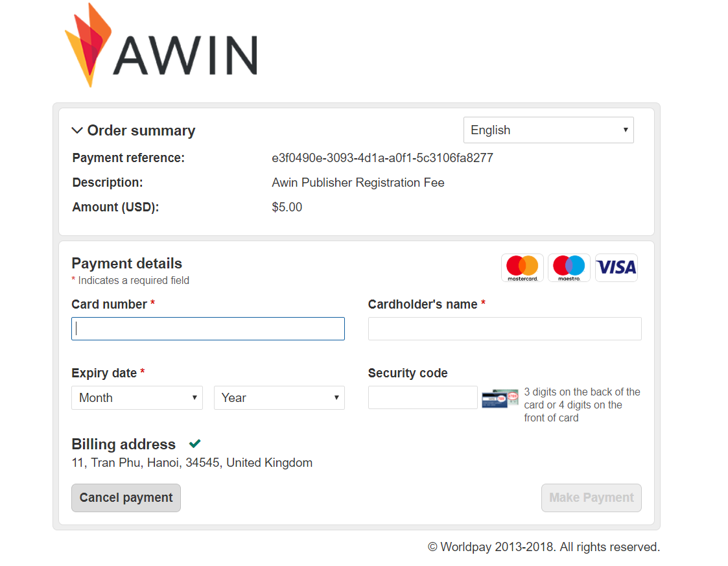Viewport: 728px width, 566px height.
Task: Click the Worldpay copyright notice
Action: pyautogui.click(x=544, y=547)
